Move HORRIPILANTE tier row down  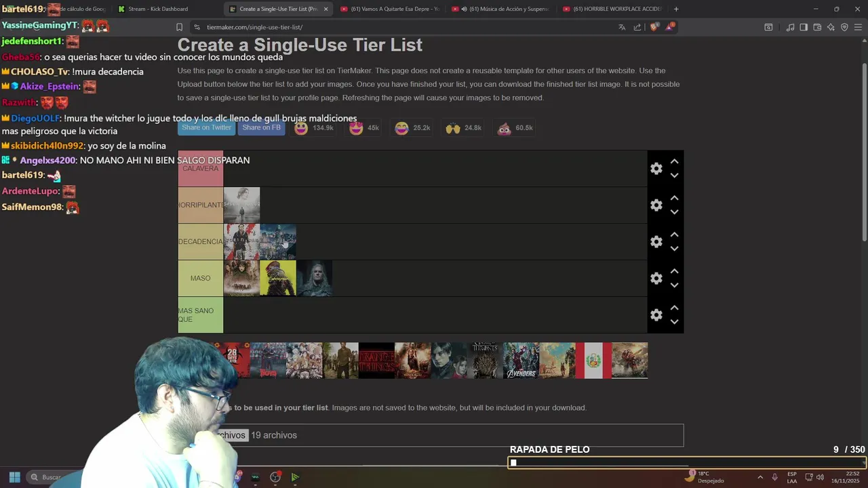(674, 212)
